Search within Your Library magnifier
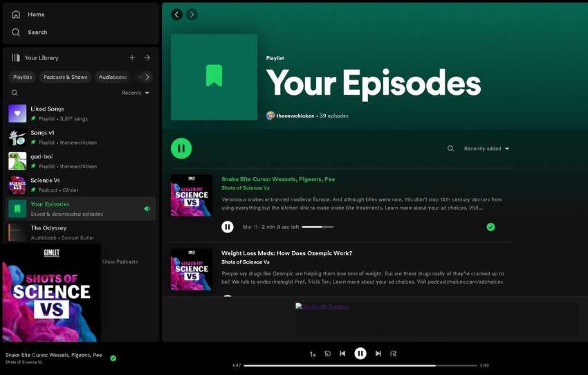Image resolution: width=588 pixels, height=375 pixels. (15, 93)
